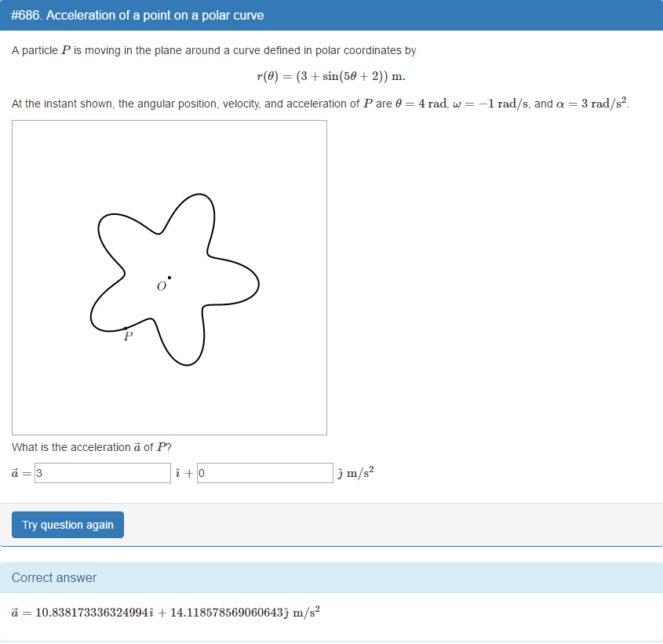663x644 pixels.
Task: Click the Correct answer panel header
Action: coord(54,577)
